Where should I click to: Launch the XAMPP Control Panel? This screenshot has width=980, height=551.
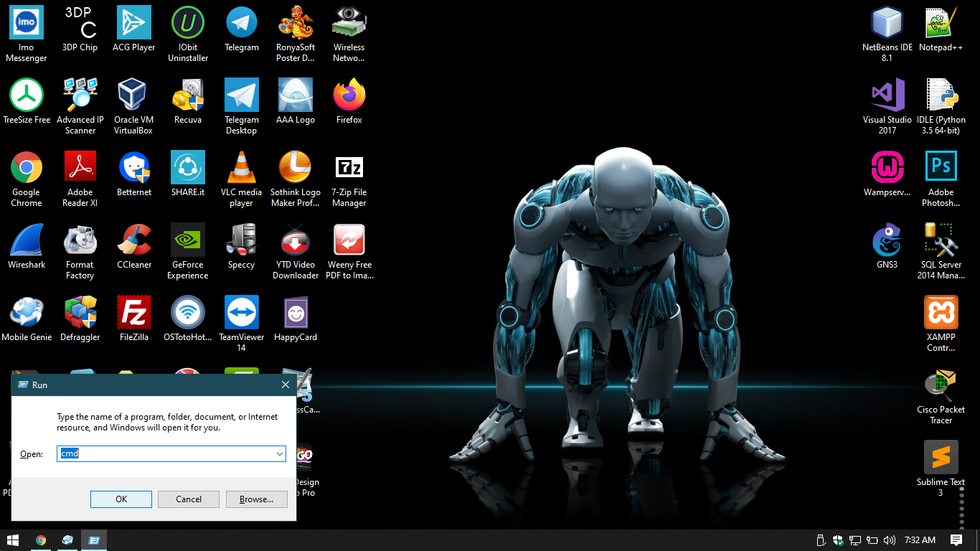tap(941, 314)
